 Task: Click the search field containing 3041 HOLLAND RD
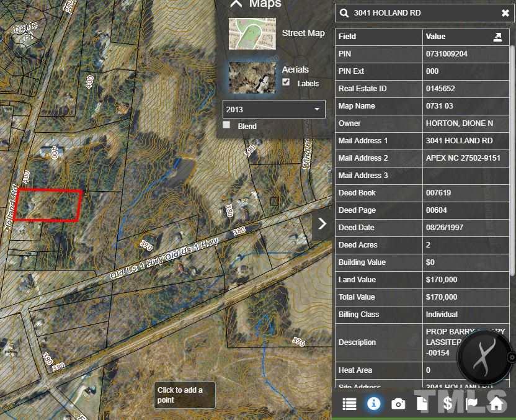click(x=424, y=13)
